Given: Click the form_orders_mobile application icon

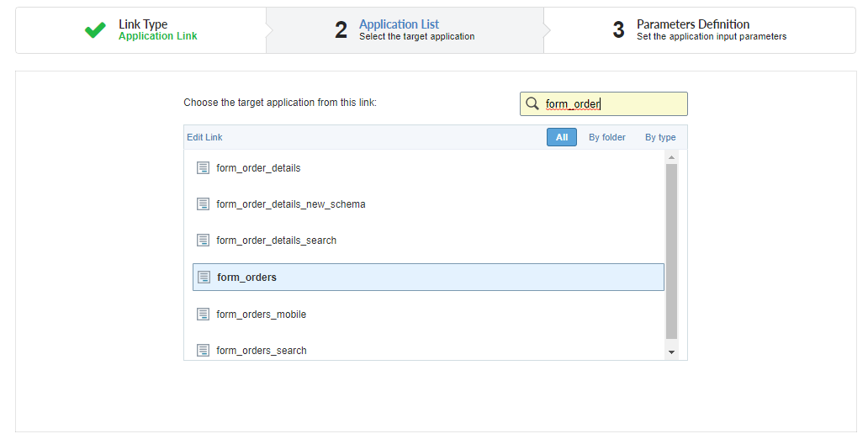Looking at the screenshot, I should click(x=203, y=315).
